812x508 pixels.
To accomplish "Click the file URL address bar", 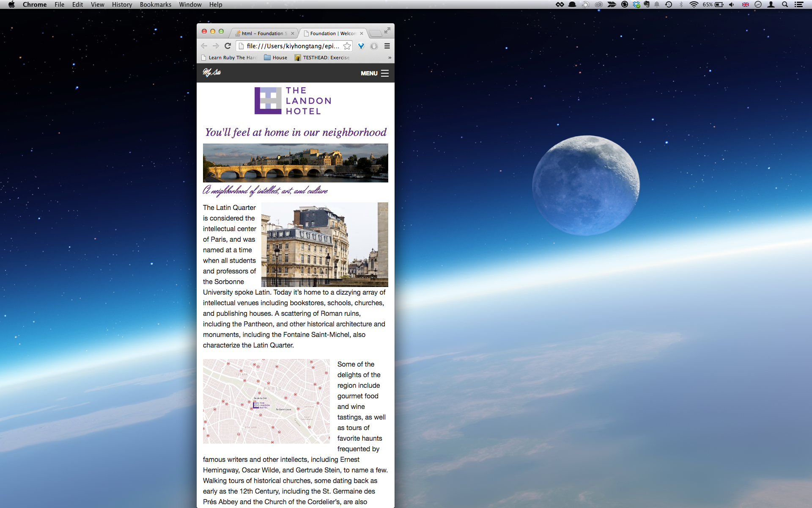I will click(x=293, y=46).
